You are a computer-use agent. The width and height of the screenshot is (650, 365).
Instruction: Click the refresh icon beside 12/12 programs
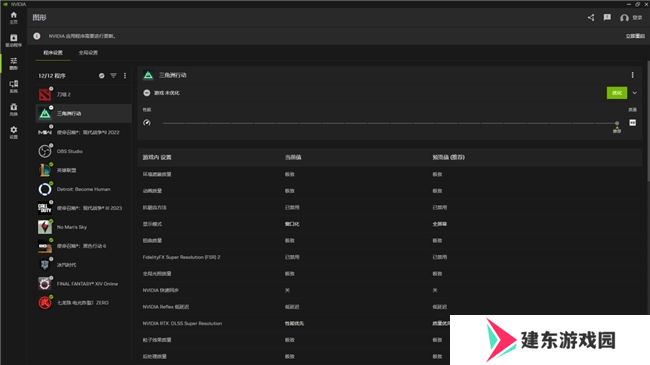(x=102, y=75)
